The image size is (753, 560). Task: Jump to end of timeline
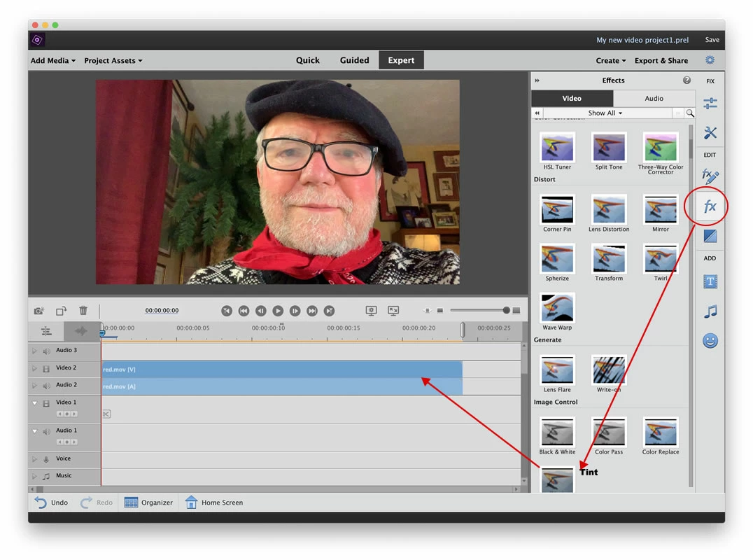[329, 311]
